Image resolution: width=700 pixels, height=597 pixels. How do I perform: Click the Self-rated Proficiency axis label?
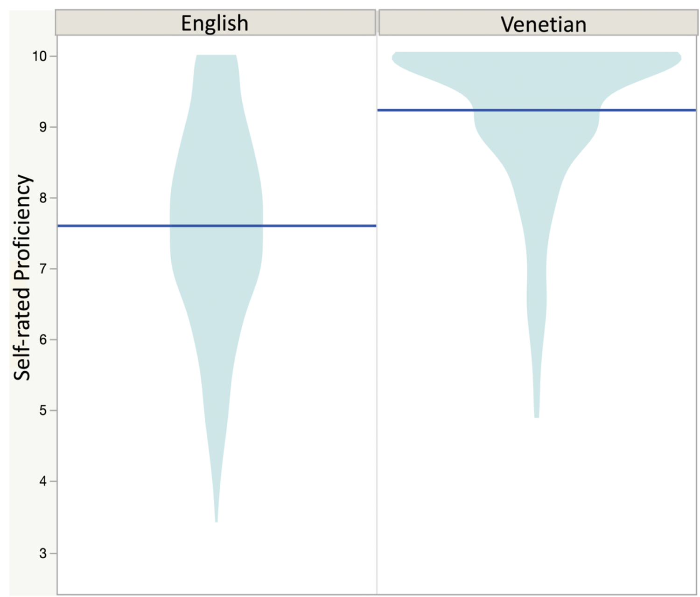[22, 278]
